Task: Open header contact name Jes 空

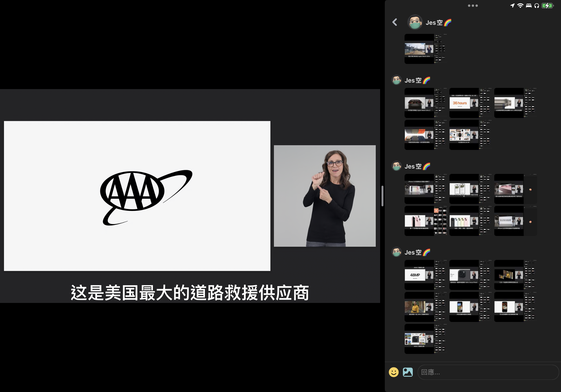Action: 439,23
